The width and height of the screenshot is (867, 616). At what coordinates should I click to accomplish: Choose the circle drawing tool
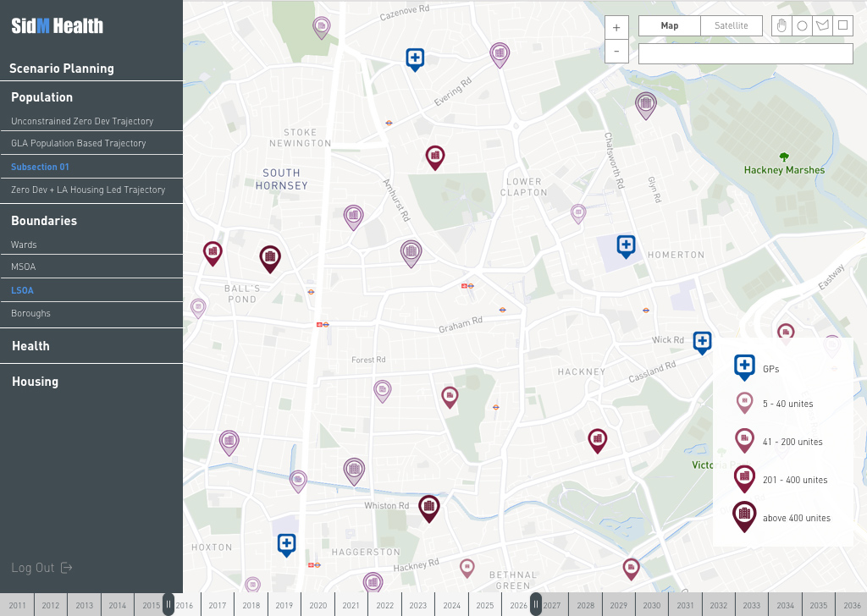[802, 25]
